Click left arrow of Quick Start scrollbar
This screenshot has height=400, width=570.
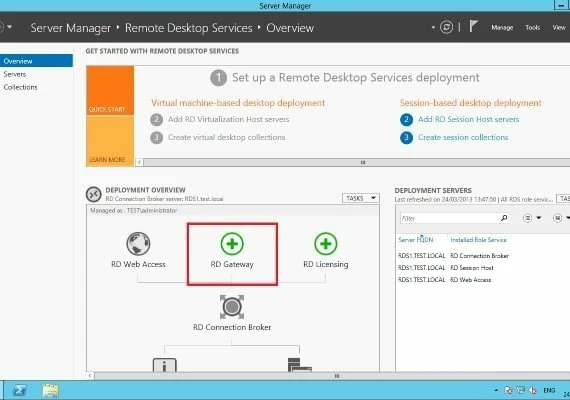tap(139, 162)
